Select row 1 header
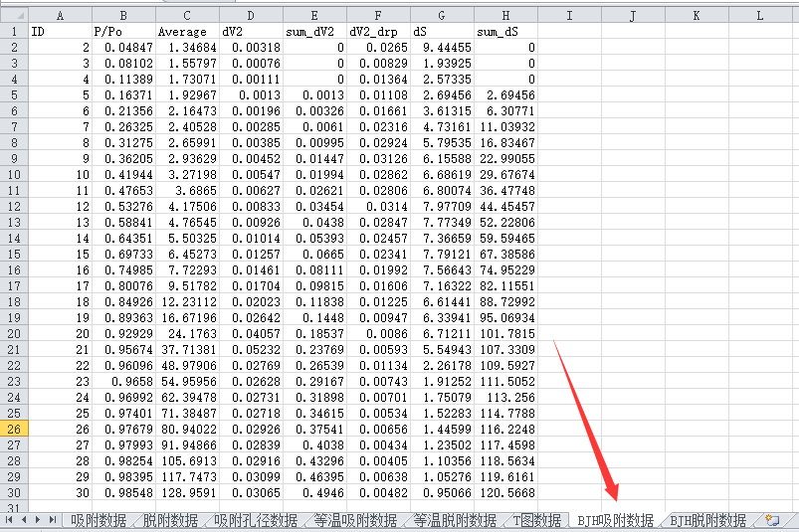This screenshot has width=799, height=532. pos(14,32)
